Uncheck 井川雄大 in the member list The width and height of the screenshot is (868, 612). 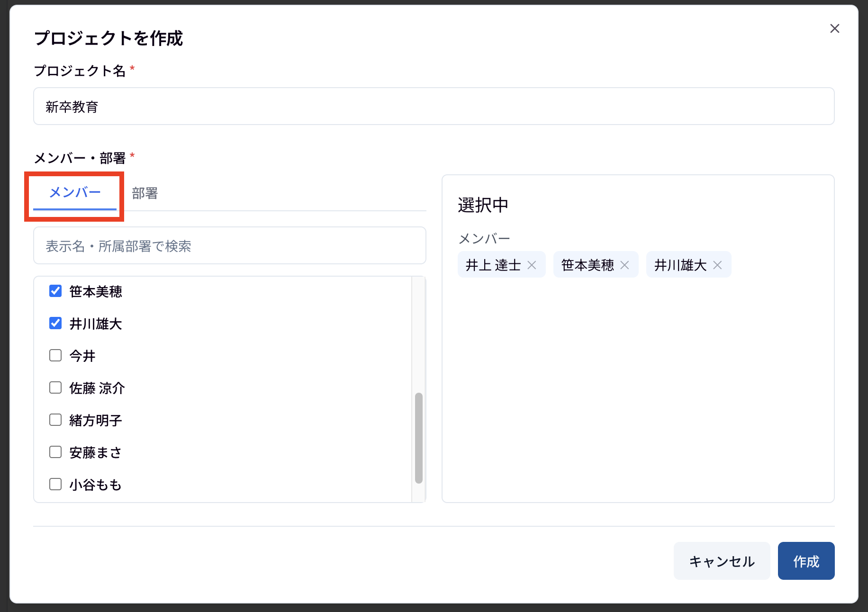point(55,323)
